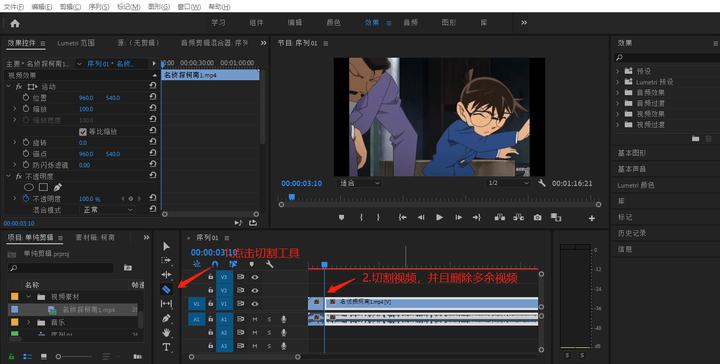Open button editor plus icon
This screenshot has width=720, height=364.
(x=592, y=218)
